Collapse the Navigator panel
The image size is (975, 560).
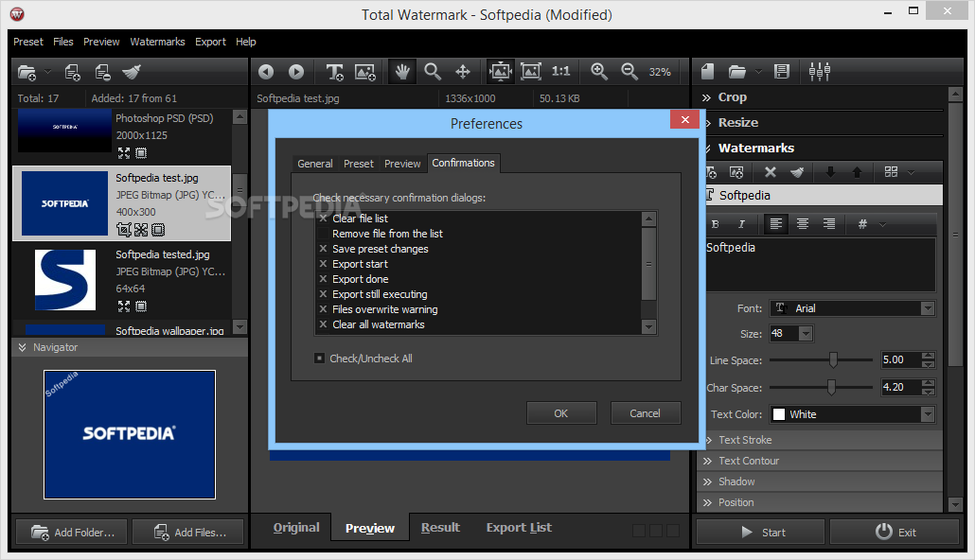[x=23, y=347]
